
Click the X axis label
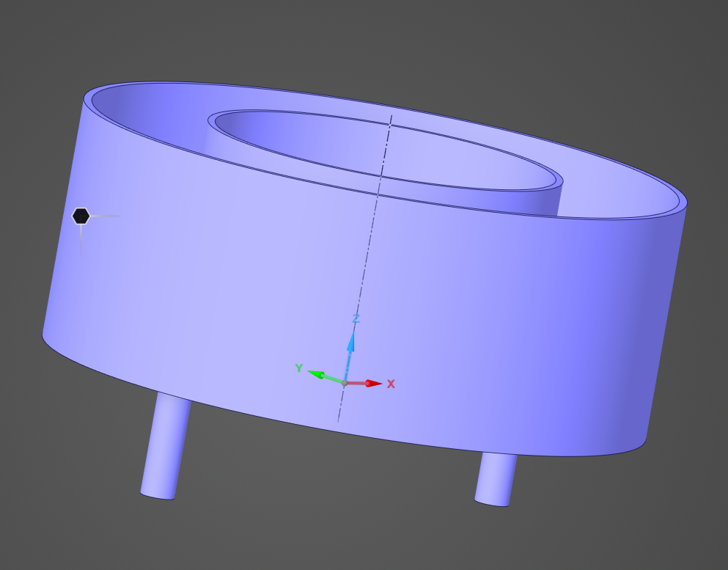pos(391,384)
